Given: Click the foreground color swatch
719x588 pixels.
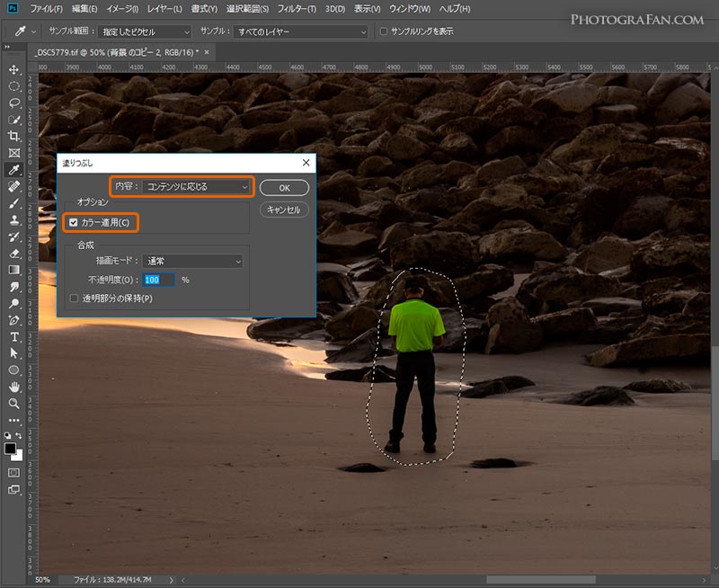Looking at the screenshot, I should click(10, 448).
